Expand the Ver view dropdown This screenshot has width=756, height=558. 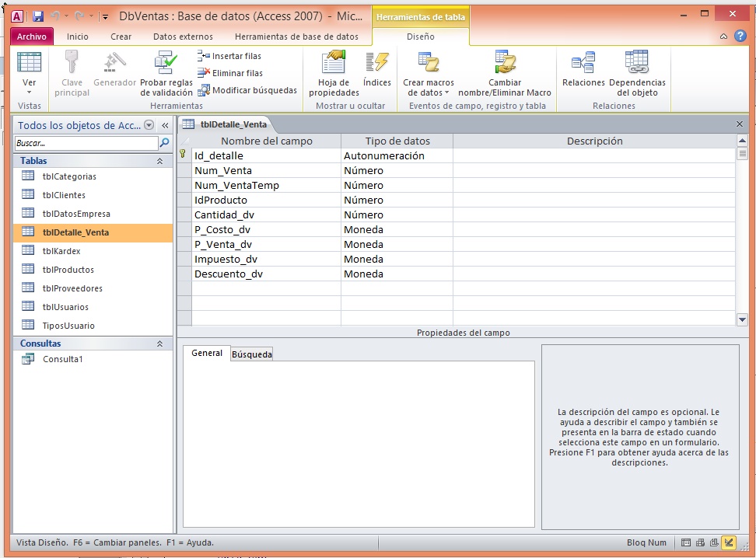29,92
